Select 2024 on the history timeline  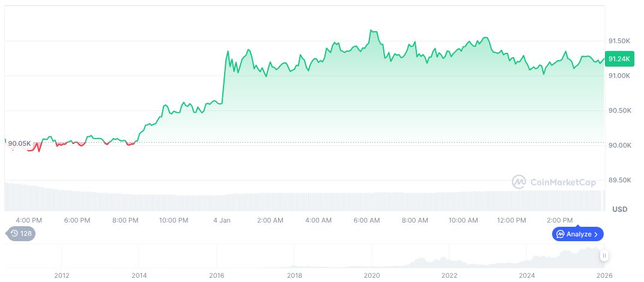tap(527, 275)
